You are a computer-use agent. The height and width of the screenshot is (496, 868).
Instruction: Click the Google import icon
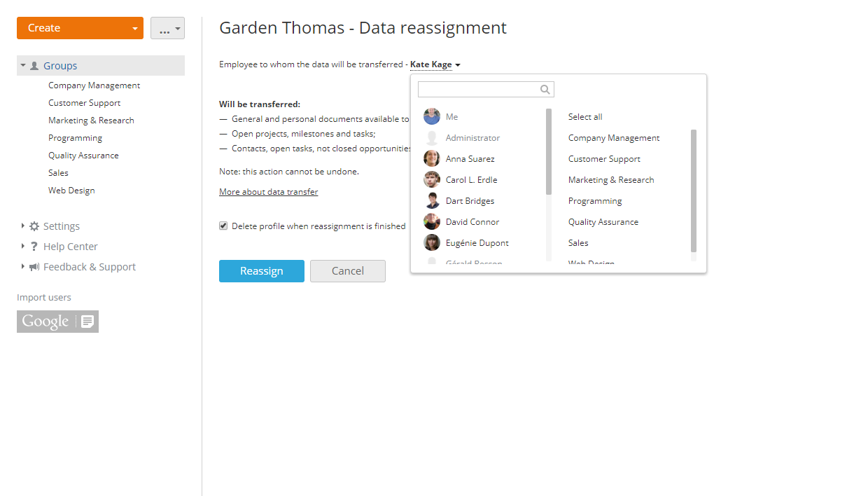click(x=57, y=321)
